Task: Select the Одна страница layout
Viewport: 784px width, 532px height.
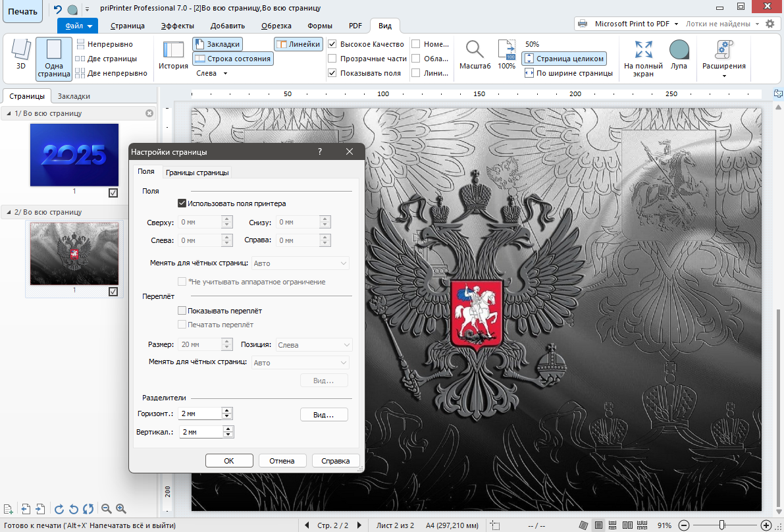Action: (54, 59)
